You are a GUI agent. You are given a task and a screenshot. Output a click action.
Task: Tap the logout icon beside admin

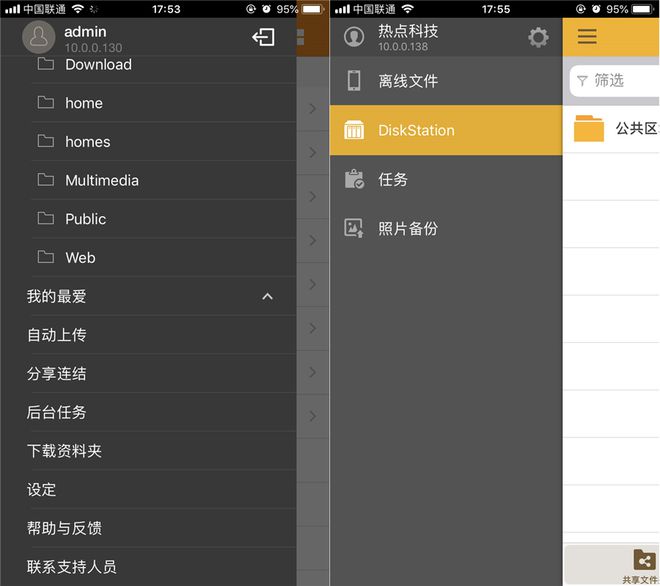click(263, 37)
